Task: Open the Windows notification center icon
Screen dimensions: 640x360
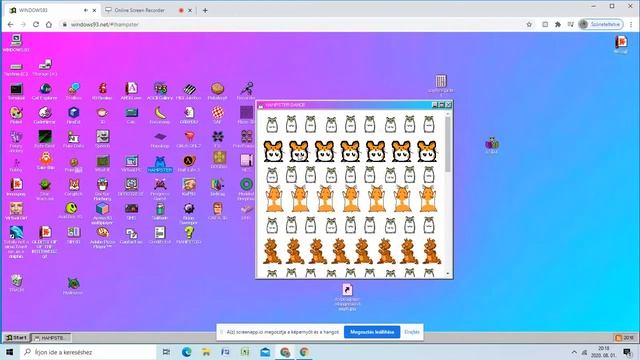Action: (627, 352)
